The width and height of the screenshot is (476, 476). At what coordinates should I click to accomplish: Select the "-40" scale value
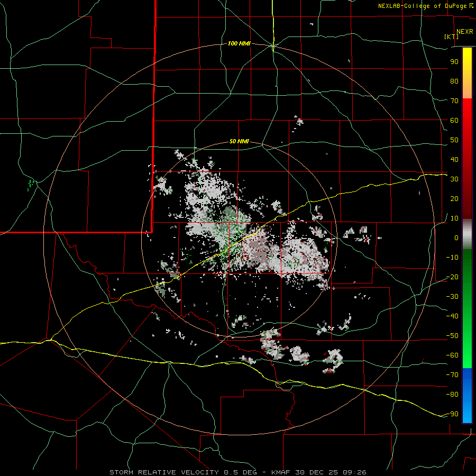tap(452, 316)
